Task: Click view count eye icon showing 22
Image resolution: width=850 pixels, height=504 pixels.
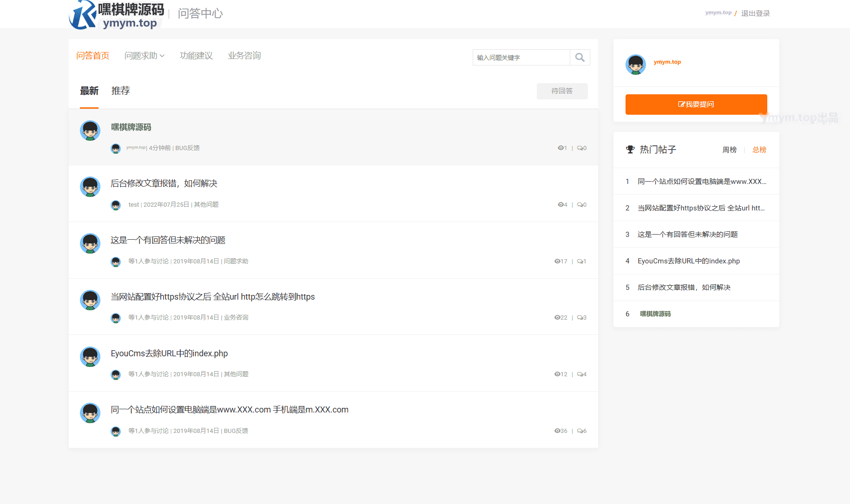Action: tap(557, 318)
